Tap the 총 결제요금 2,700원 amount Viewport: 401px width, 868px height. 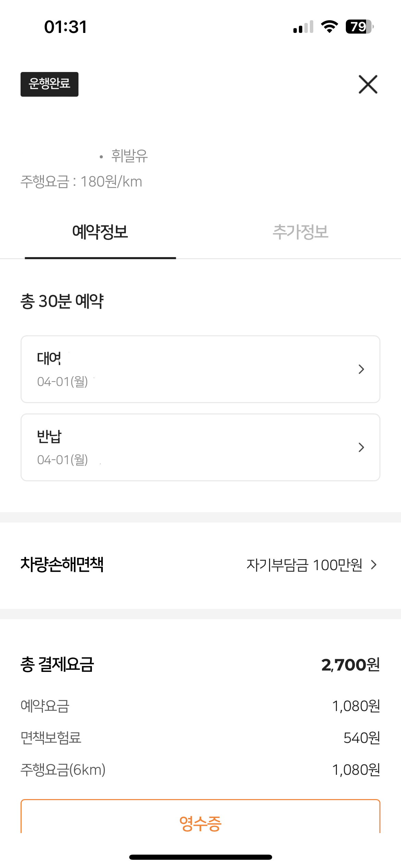pyautogui.click(x=350, y=665)
